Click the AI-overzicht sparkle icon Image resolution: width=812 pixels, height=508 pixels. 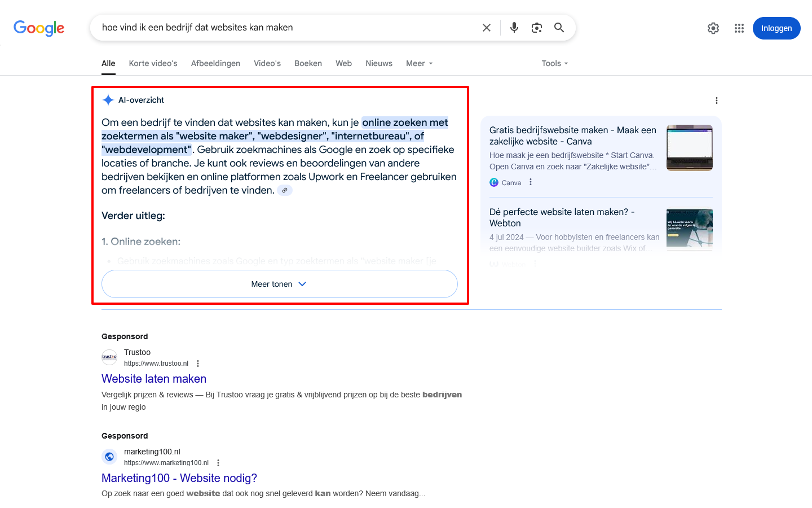108,100
